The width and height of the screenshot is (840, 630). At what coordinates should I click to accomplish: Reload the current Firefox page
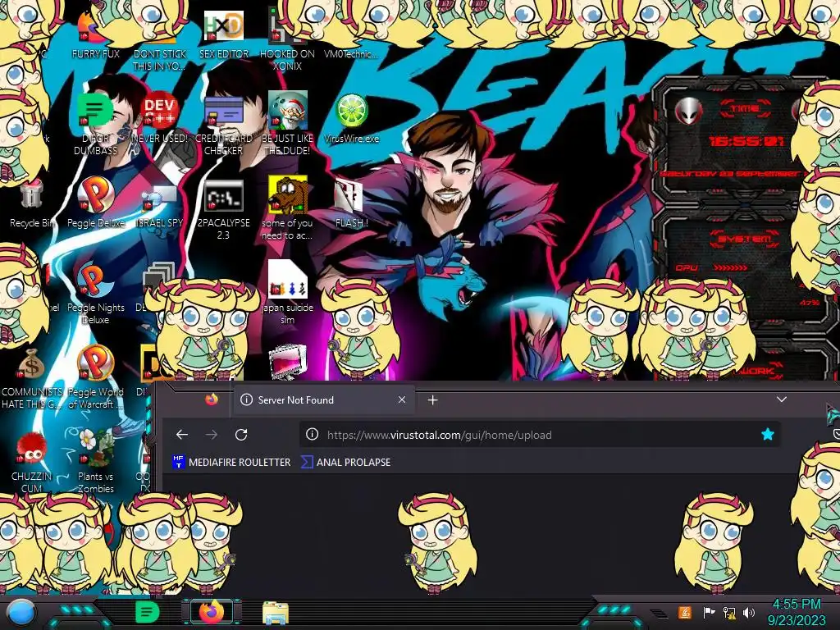(x=241, y=435)
